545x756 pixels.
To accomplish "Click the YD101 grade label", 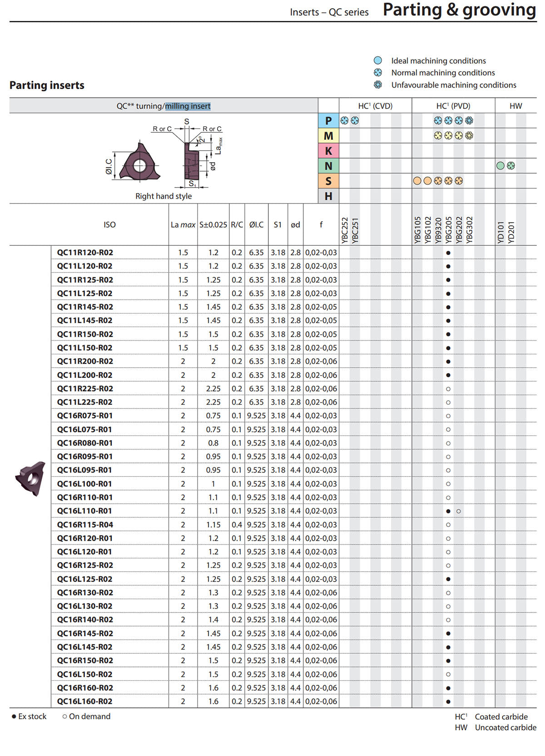I will tap(500, 233).
